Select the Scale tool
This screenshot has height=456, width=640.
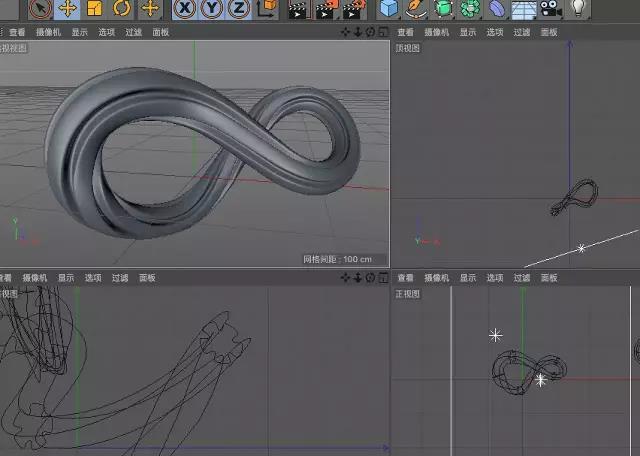(94, 8)
